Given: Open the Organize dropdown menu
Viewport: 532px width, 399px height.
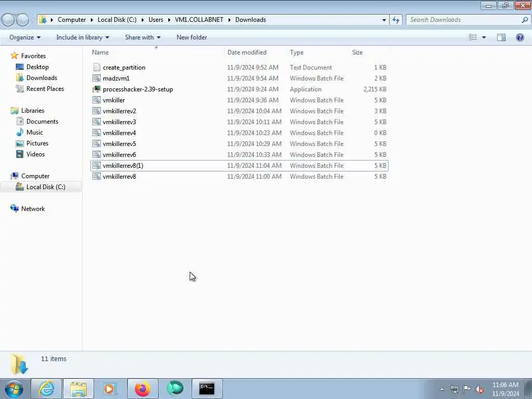Looking at the screenshot, I should tap(25, 37).
